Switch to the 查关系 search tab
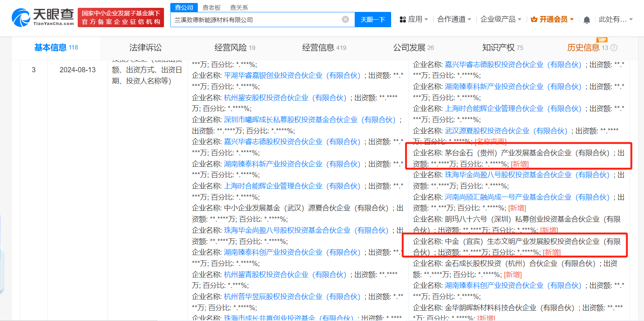The image size is (644, 321). click(239, 7)
